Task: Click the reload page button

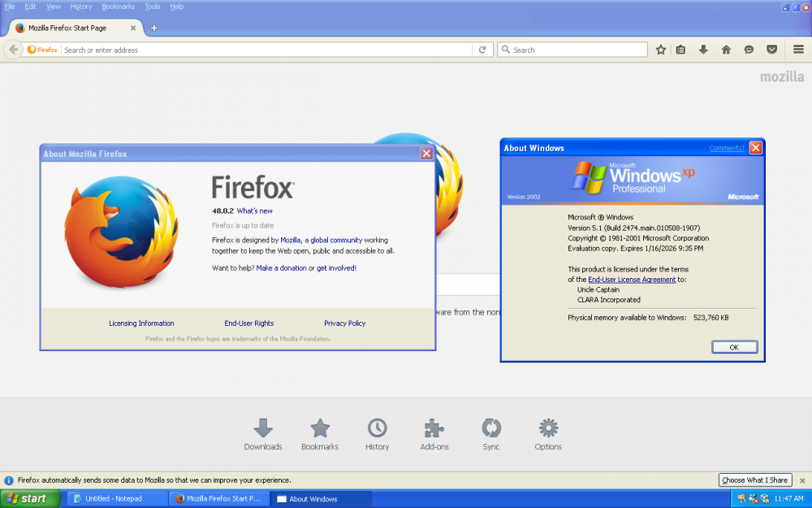Action: 482,50
